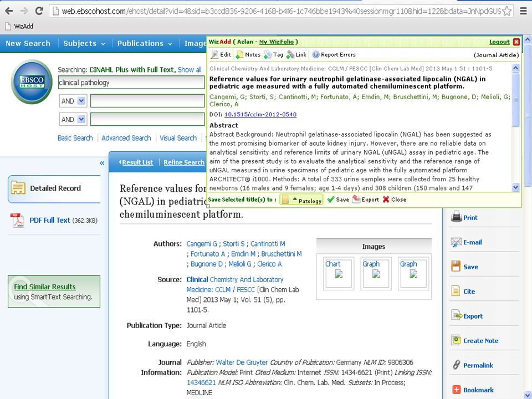Open the Patology folder dropdown
Viewport: 532px width, 399px height.
(301, 200)
